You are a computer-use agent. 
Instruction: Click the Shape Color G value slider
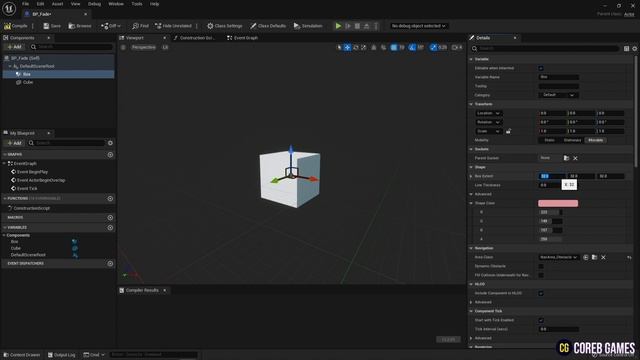pos(550,221)
